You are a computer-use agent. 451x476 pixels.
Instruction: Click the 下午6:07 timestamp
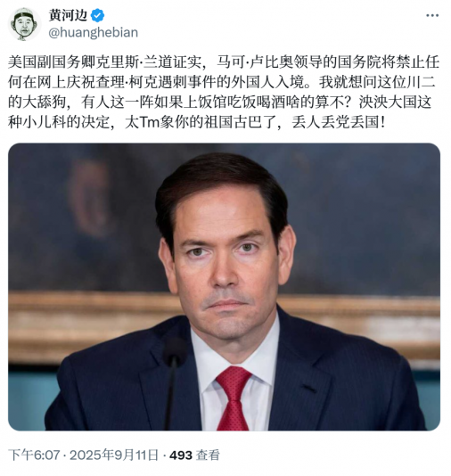34,455
